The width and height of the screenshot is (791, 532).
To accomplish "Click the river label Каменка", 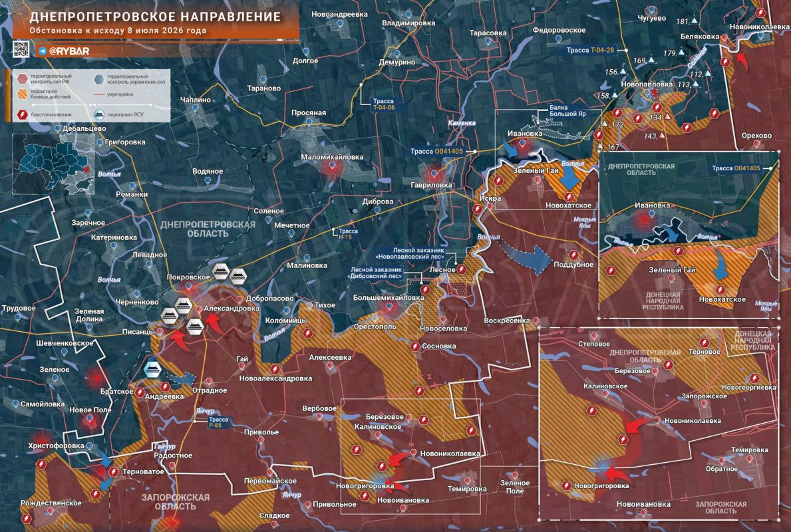I will point(462,123).
